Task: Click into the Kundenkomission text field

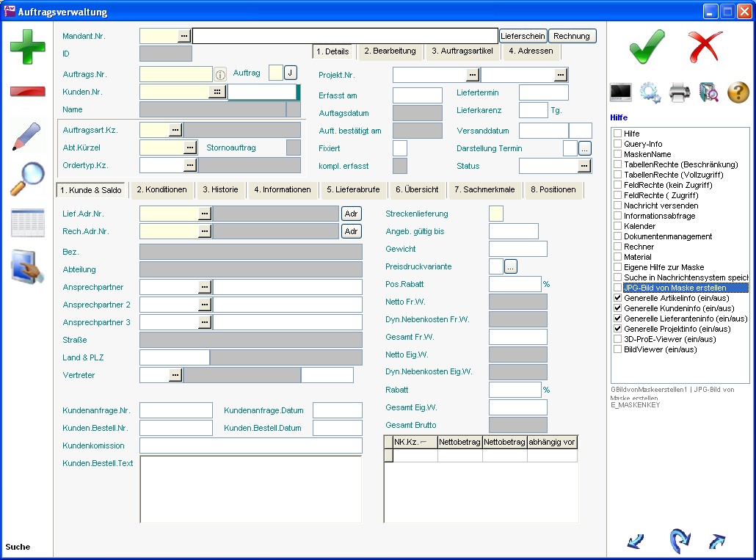Action: (250, 446)
